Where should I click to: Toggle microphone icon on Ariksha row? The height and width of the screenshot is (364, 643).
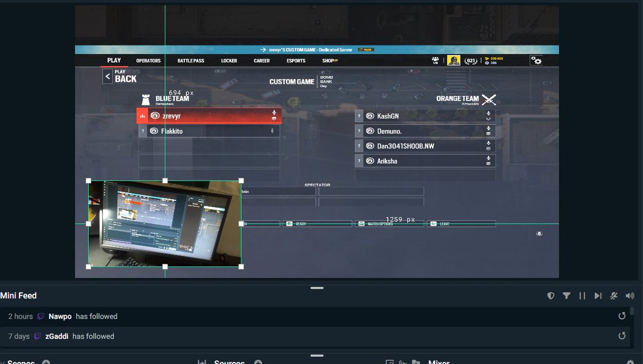click(488, 158)
